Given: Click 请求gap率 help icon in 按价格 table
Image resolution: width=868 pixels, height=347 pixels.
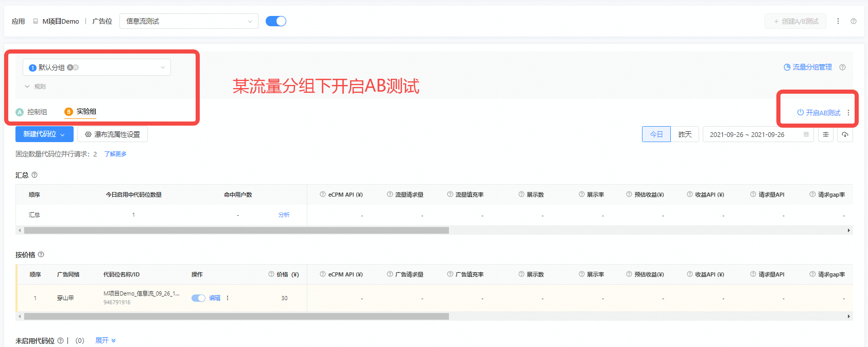Looking at the screenshot, I should 812,274.
